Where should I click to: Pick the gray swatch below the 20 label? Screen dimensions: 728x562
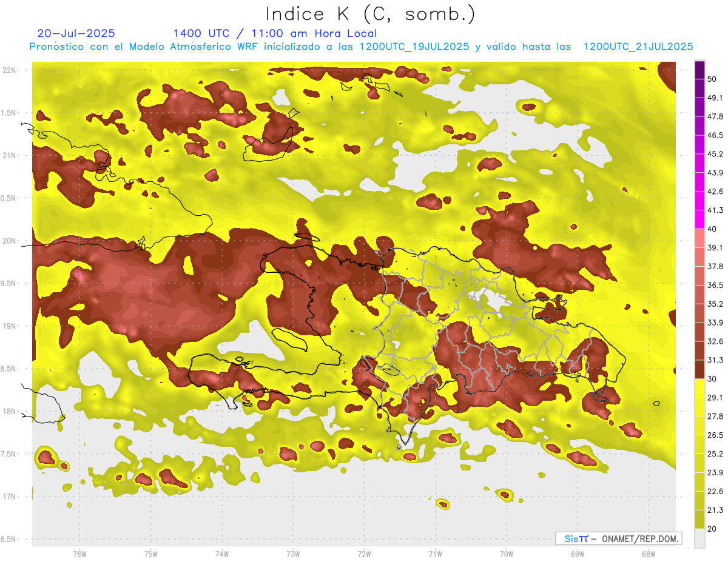pos(699,538)
